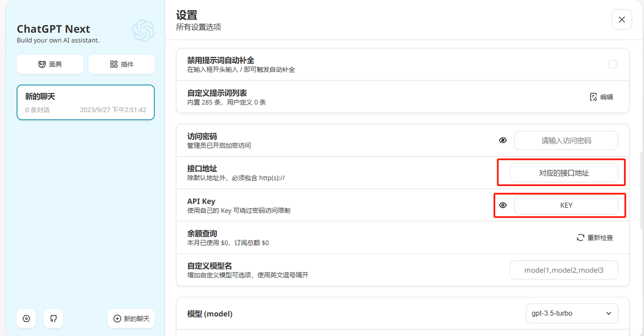Click the 模型 (model) label
This screenshot has width=644, height=336.
point(210,314)
